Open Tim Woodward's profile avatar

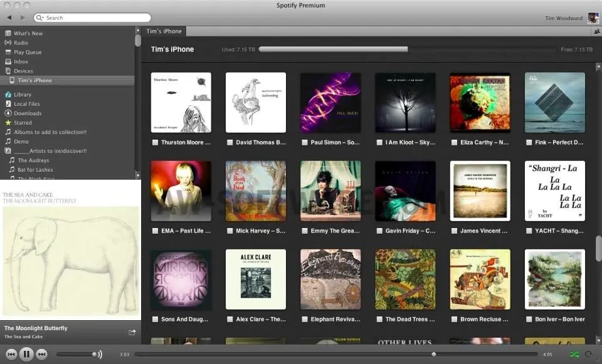click(x=593, y=18)
